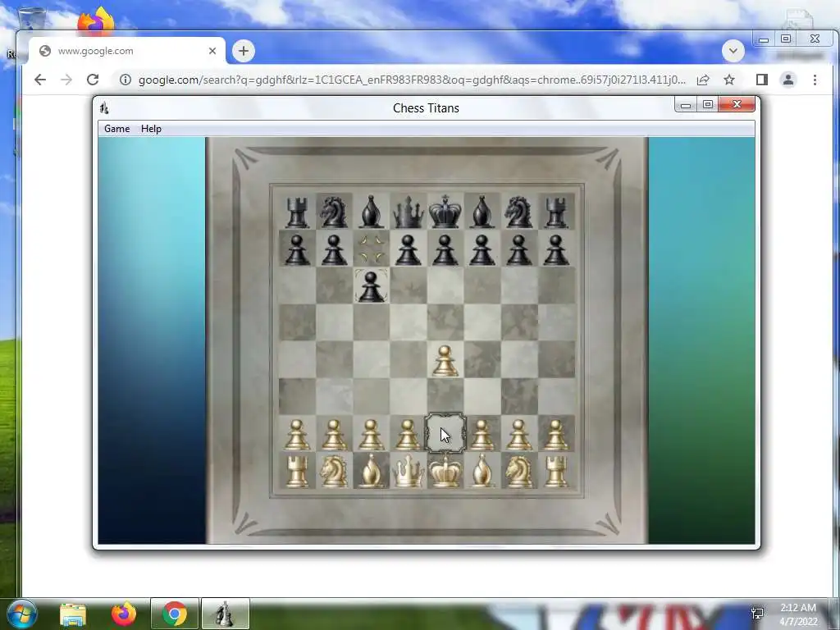Select the white bishop on f1

(482, 471)
